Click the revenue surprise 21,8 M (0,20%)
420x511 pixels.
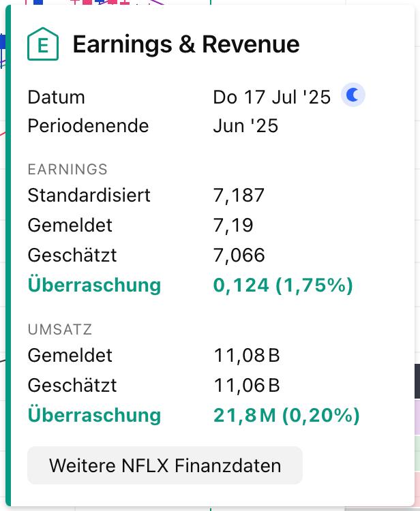(286, 415)
